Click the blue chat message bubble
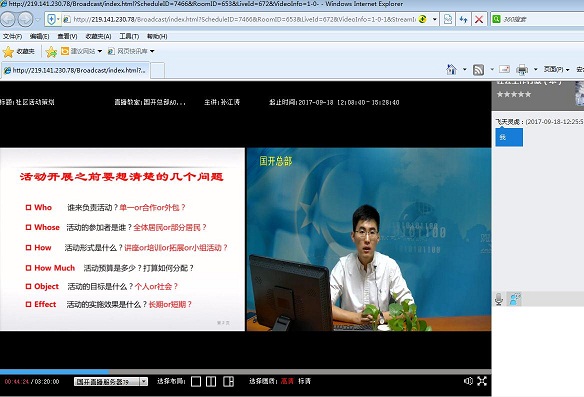Viewport: 584px width, 397px height. [509, 137]
